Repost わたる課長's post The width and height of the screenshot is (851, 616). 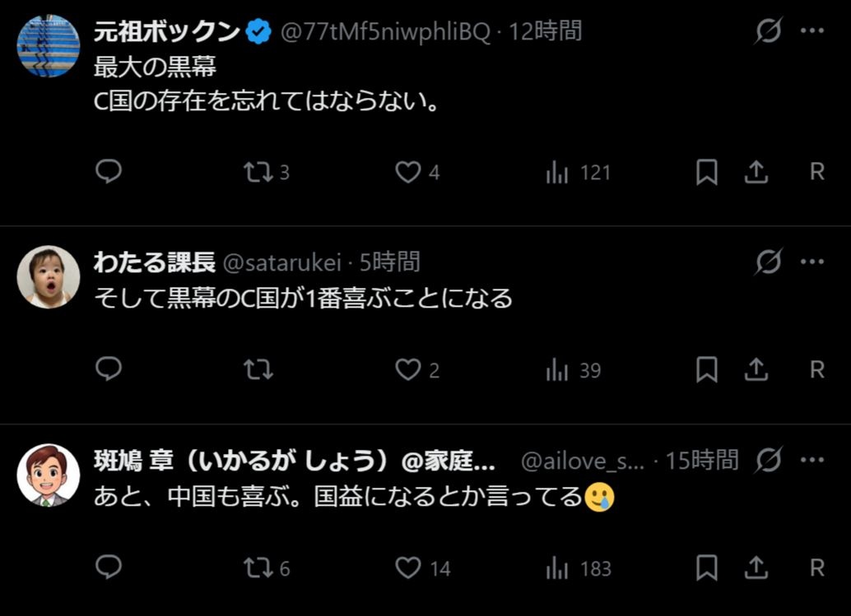click(258, 370)
